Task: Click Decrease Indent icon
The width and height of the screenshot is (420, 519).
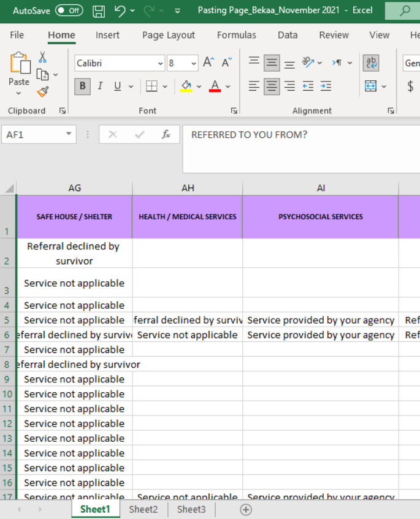Action: point(308,86)
